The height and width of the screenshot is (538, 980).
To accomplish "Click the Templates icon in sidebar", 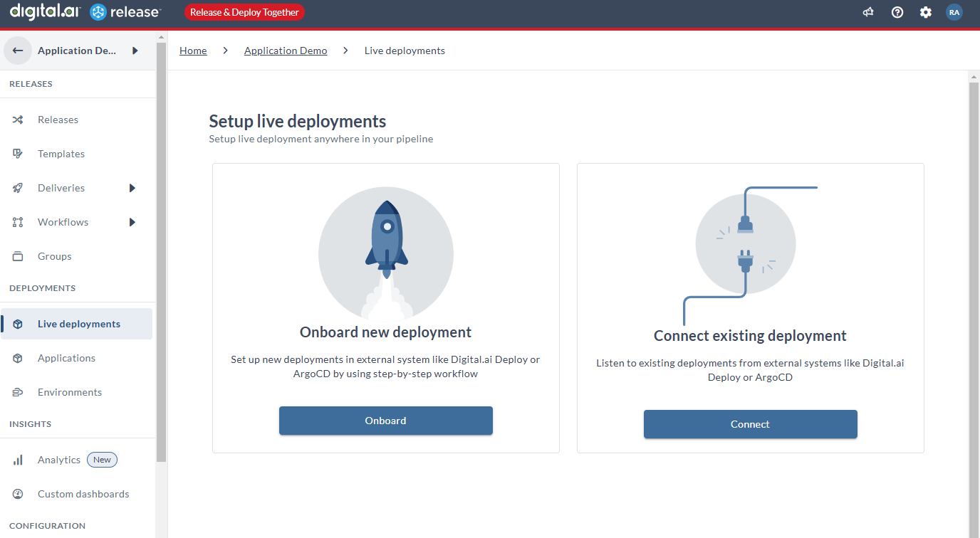I will click(18, 154).
